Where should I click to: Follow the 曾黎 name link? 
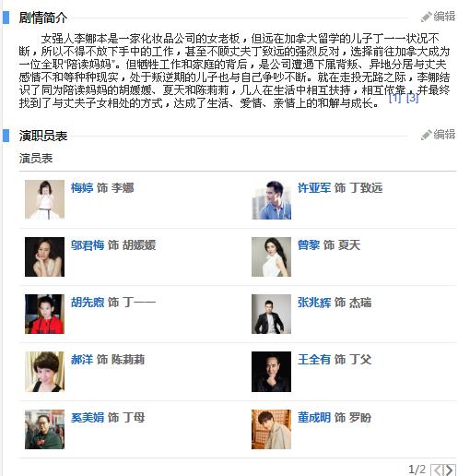309,245
